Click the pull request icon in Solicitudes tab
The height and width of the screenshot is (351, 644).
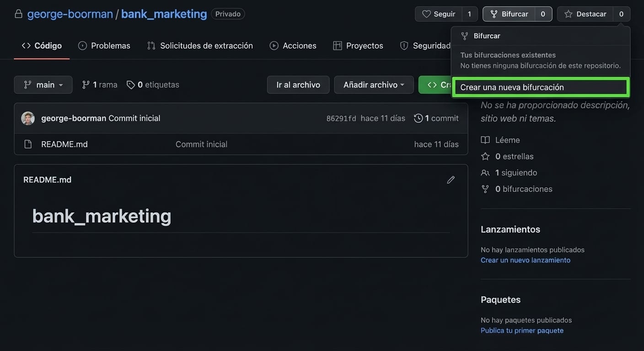point(151,46)
